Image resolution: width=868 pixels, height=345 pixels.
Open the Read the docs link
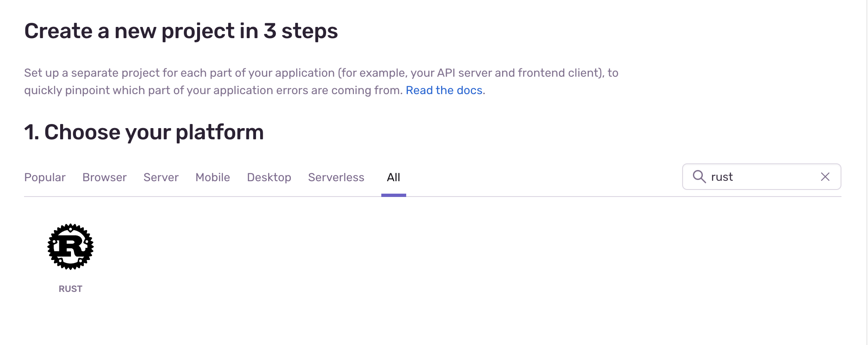pos(444,90)
